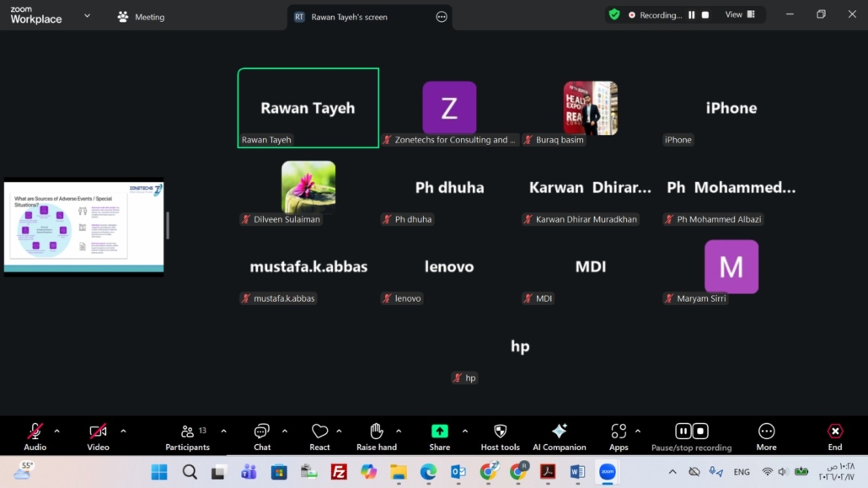This screenshot has width=868, height=488.
Task: Click the green Share screen button
Action: tap(440, 431)
